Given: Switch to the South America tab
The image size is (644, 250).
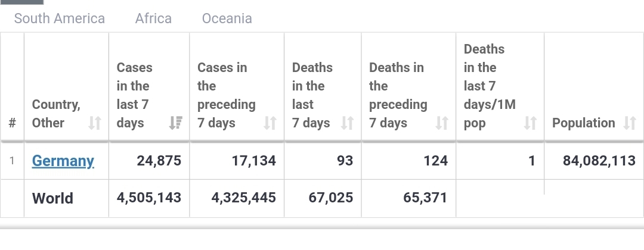Looking at the screenshot, I should [60, 18].
